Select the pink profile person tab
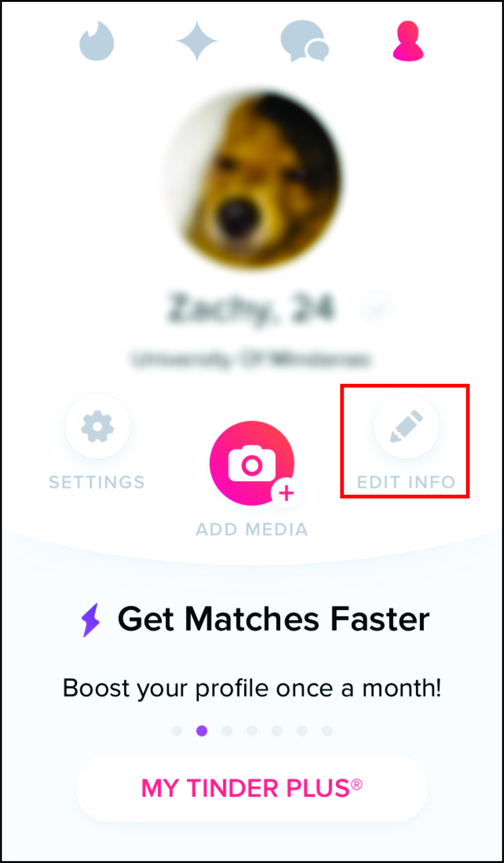The image size is (504, 863). [x=408, y=41]
